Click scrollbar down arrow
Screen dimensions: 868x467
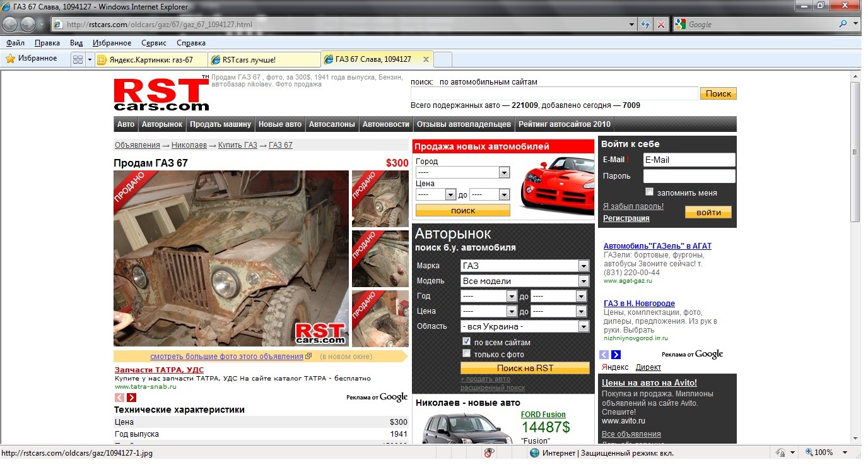855,438
